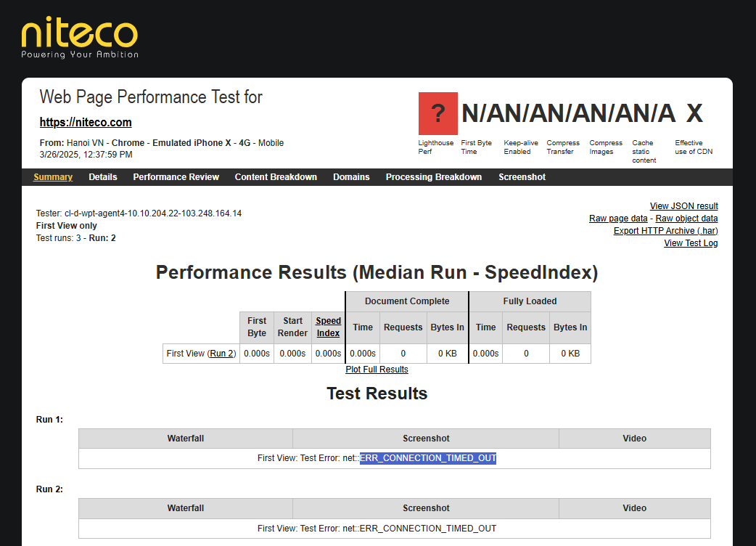This screenshot has height=546, width=756.
Task: Click View JSON result link
Action: pyautogui.click(x=683, y=206)
